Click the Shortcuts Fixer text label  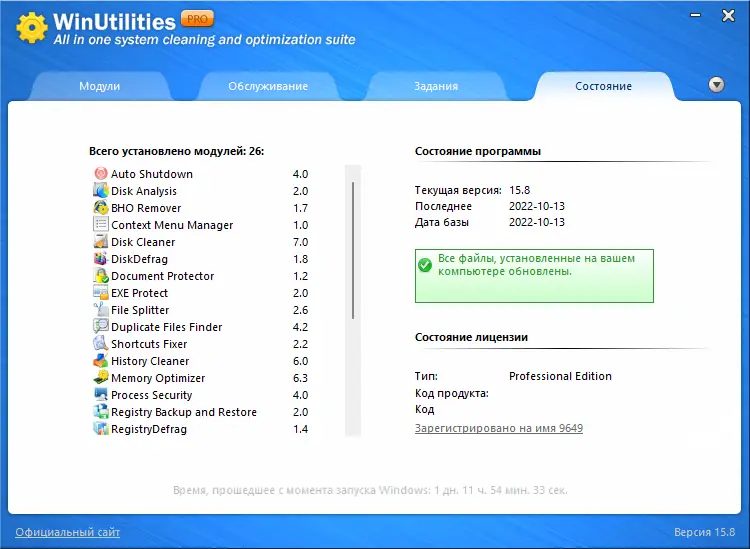click(x=149, y=344)
